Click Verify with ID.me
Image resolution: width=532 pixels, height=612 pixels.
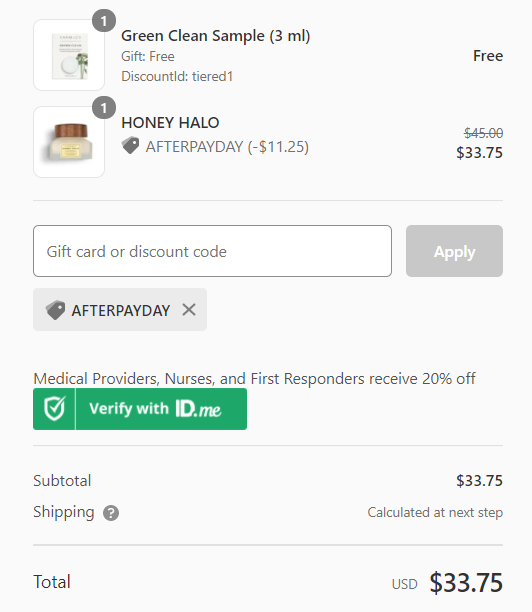click(140, 409)
